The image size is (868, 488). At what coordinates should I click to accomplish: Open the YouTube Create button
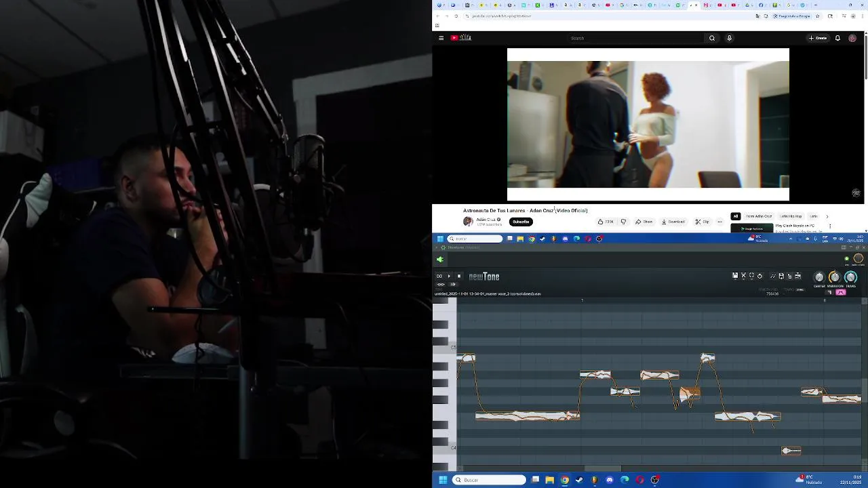click(818, 38)
